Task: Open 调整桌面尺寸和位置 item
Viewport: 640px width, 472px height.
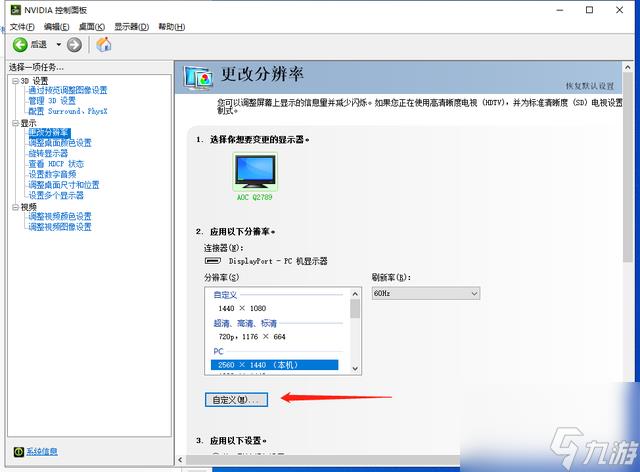Action: 64,185
